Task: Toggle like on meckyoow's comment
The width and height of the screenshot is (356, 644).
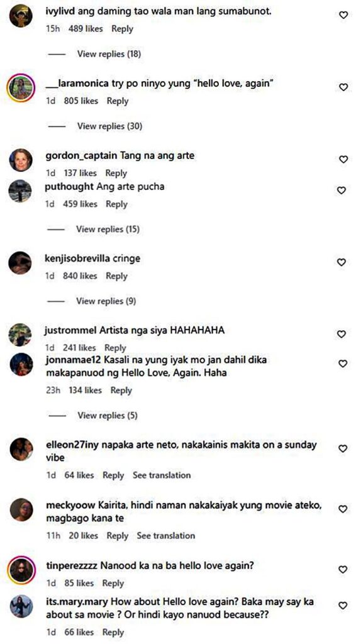Action: 343,509
